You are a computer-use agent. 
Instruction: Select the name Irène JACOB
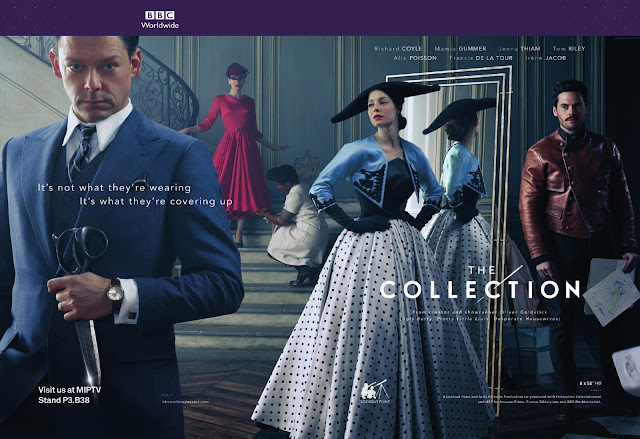coord(546,58)
